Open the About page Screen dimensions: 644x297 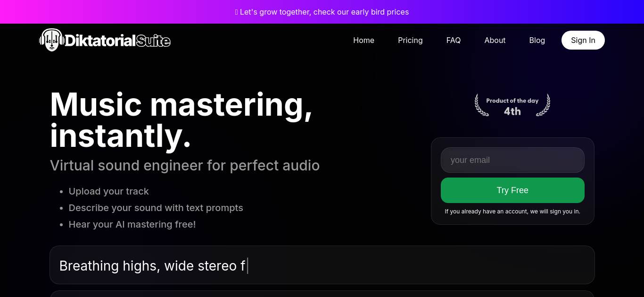point(495,40)
